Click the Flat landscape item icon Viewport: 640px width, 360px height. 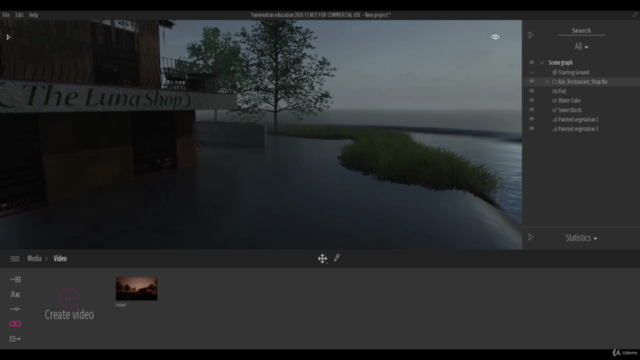tap(555, 91)
